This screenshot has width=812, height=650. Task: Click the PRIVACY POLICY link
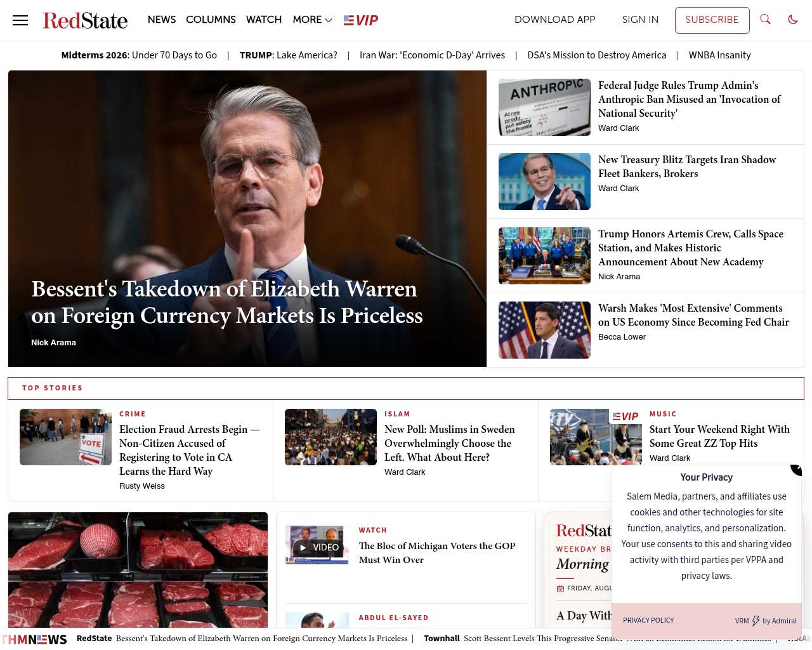tap(648, 620)
